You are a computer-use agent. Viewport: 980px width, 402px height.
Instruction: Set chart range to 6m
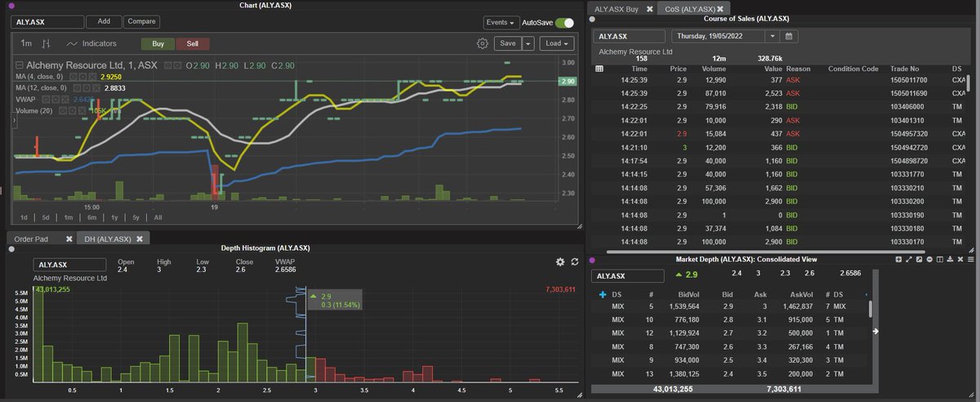point(91,217)
